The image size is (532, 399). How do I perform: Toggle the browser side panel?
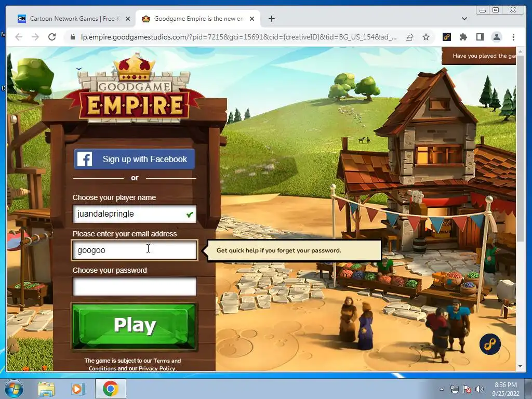(480, 37)
